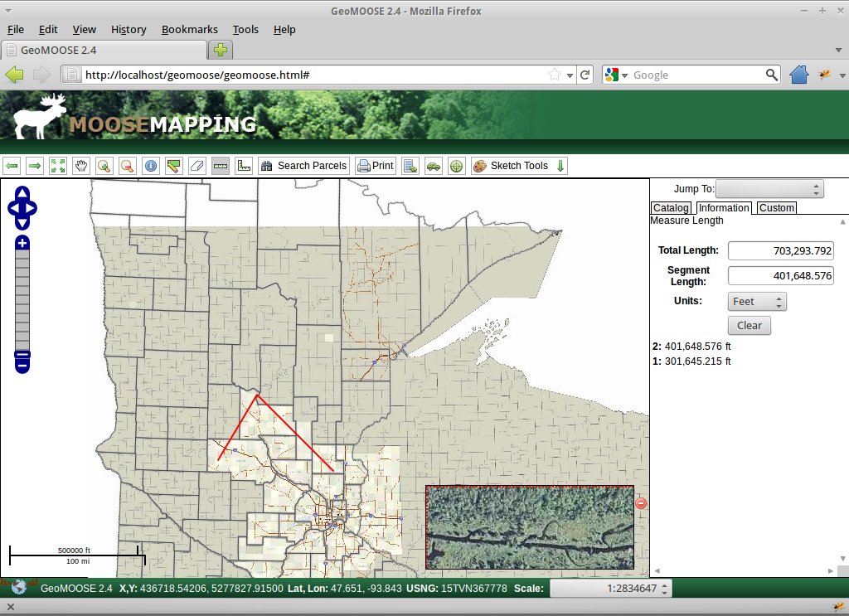The height and width of the screenshot is (616, 849).
Task: Click the browser Back arrow
Action: coord(15,75)
